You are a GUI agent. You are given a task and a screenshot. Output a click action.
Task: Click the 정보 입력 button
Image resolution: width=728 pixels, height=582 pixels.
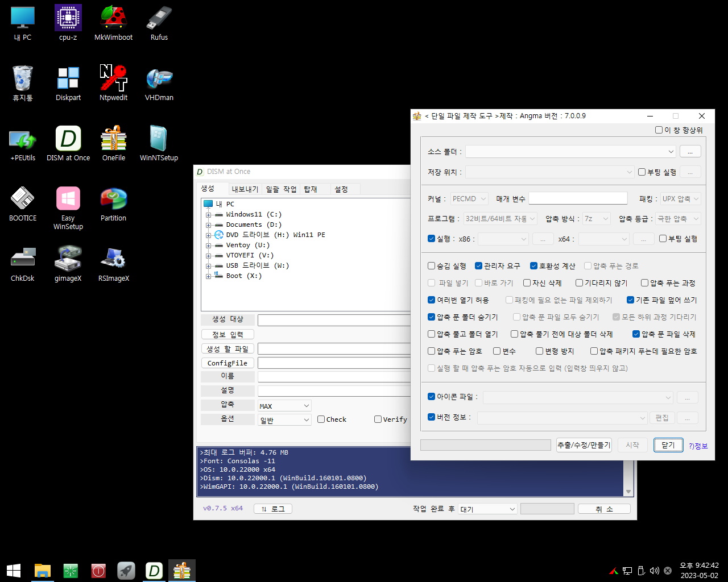pyautogui.click(x=227, y=335)
